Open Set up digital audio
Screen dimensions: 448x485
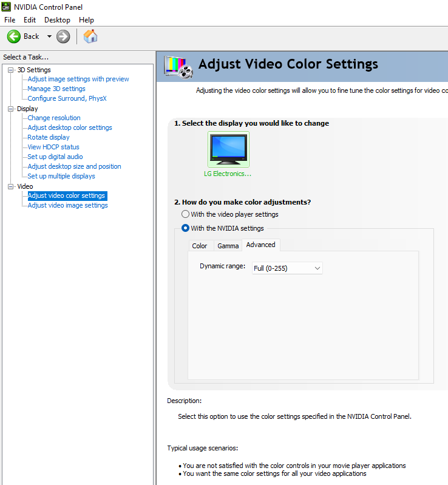pos(55,157)
